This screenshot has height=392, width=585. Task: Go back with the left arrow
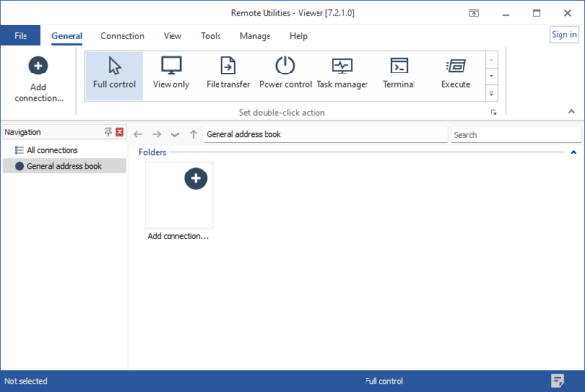click(138, 134)
